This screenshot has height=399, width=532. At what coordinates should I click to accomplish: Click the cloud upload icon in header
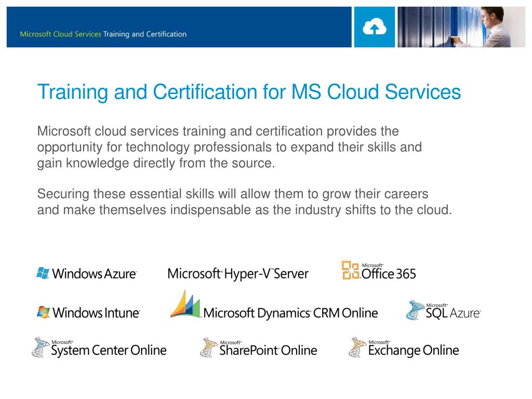374,27
